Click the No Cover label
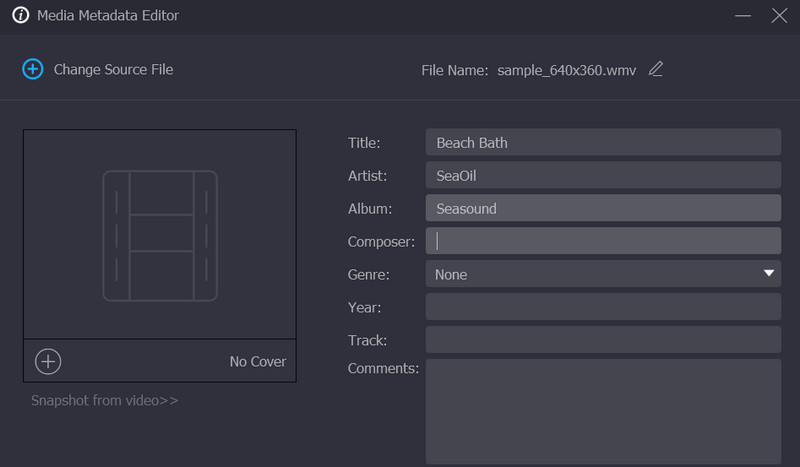 tap(257, 361)
